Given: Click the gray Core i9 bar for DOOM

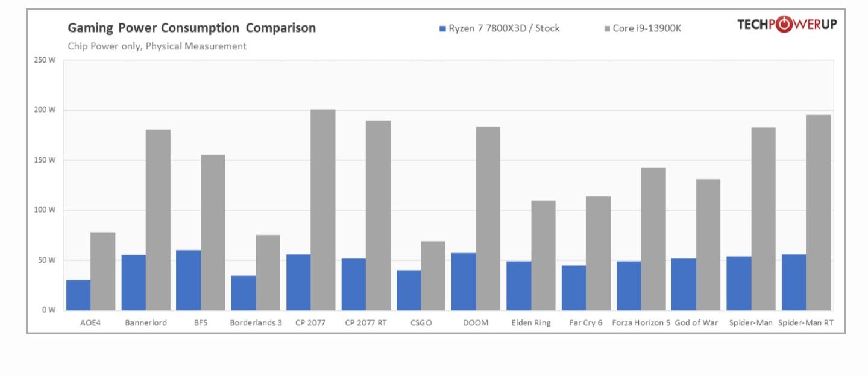Looking at the screenshot, I should click(488, 218).
